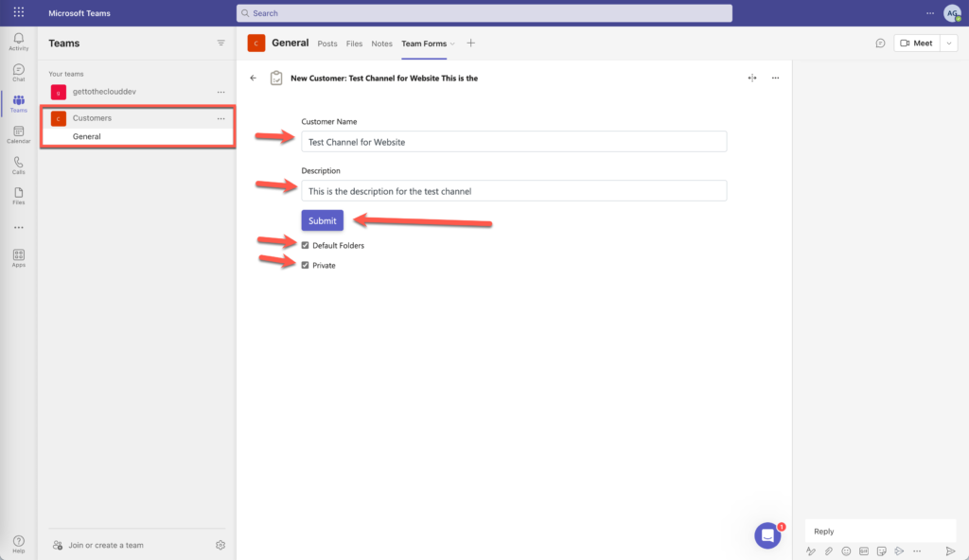Switch to the Posts tab

click(327, 44)
